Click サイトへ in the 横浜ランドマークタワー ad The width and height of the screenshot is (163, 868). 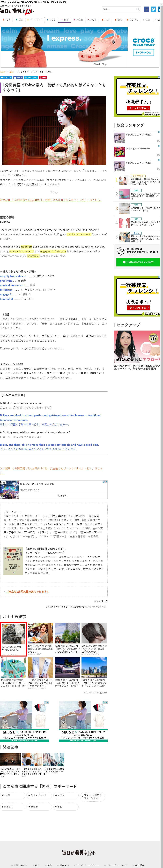[x=63, y=496]
